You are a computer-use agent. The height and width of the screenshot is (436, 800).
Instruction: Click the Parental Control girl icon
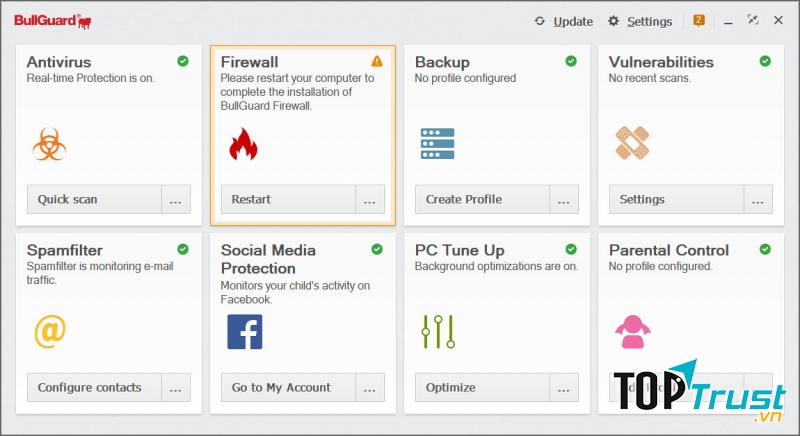(633, 332)
